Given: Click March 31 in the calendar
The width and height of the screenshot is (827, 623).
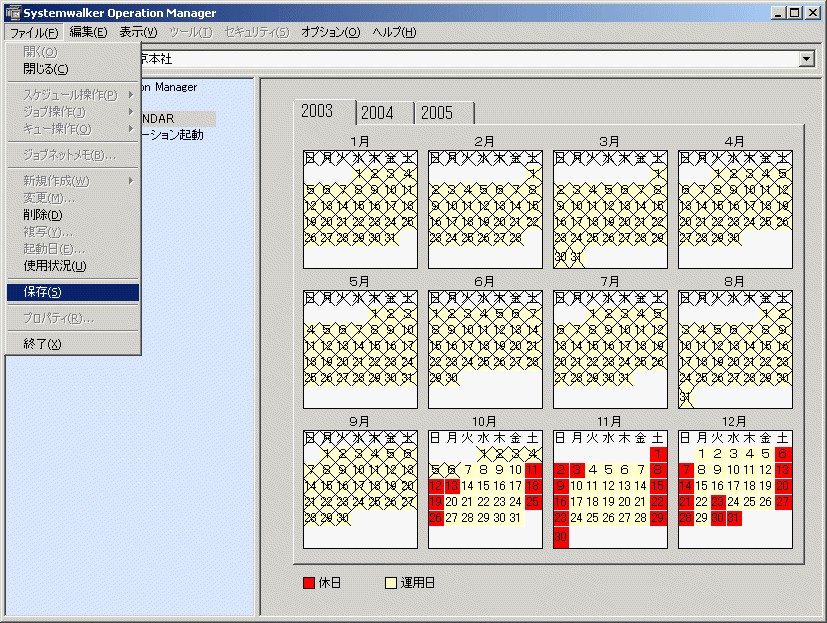Looking at the screenshot, I should (x=576, y=257).
